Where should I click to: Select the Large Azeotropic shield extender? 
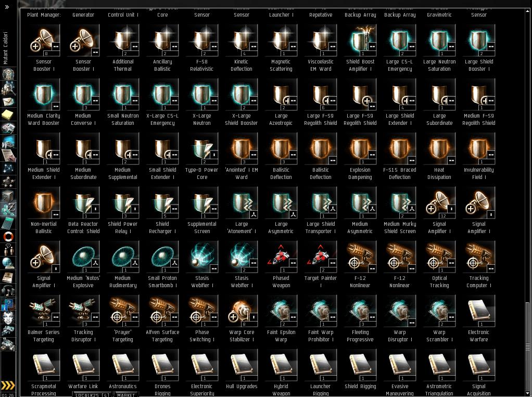coord(281,94)
